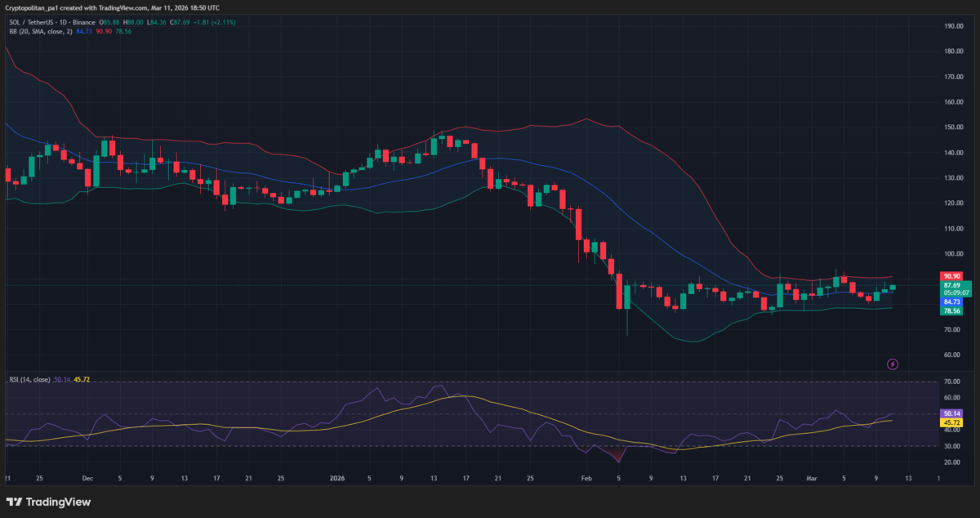Click the Mar marker on time axis
Screen dimensions: 980x518
813,477
